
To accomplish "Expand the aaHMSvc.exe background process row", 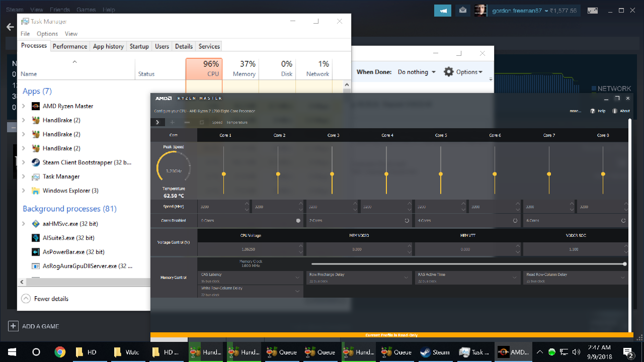I will [x=24, y=224].
